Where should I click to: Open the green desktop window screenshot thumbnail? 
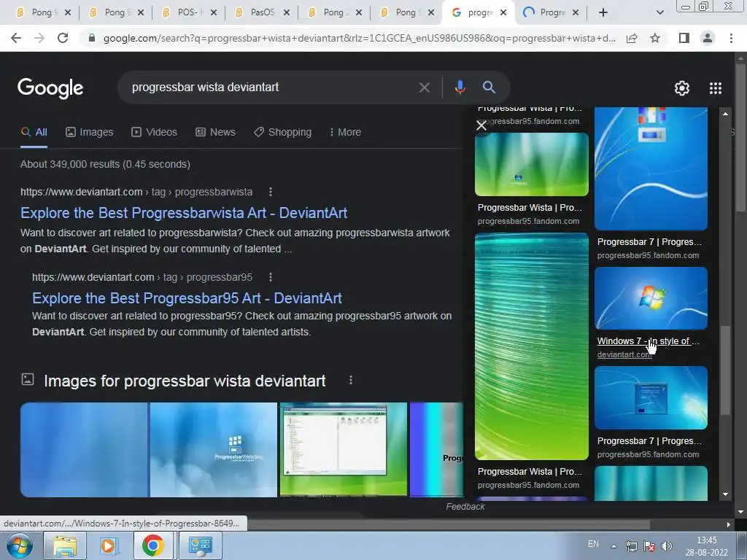pyautogui.click(x=344, y=450)
